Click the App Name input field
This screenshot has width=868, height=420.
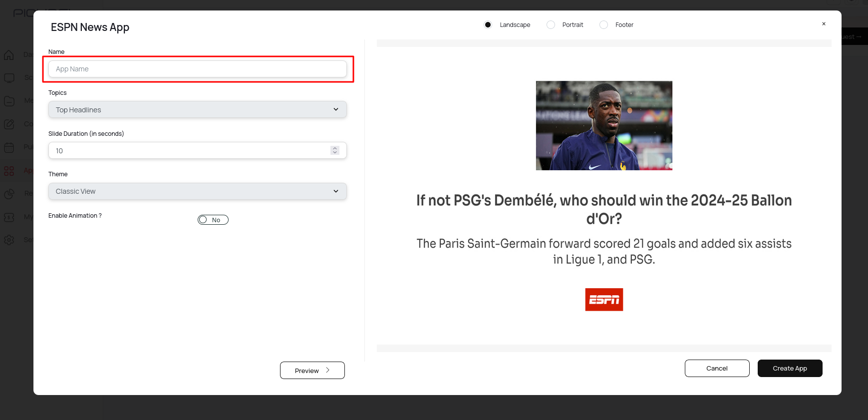click(x=198, y=69)
